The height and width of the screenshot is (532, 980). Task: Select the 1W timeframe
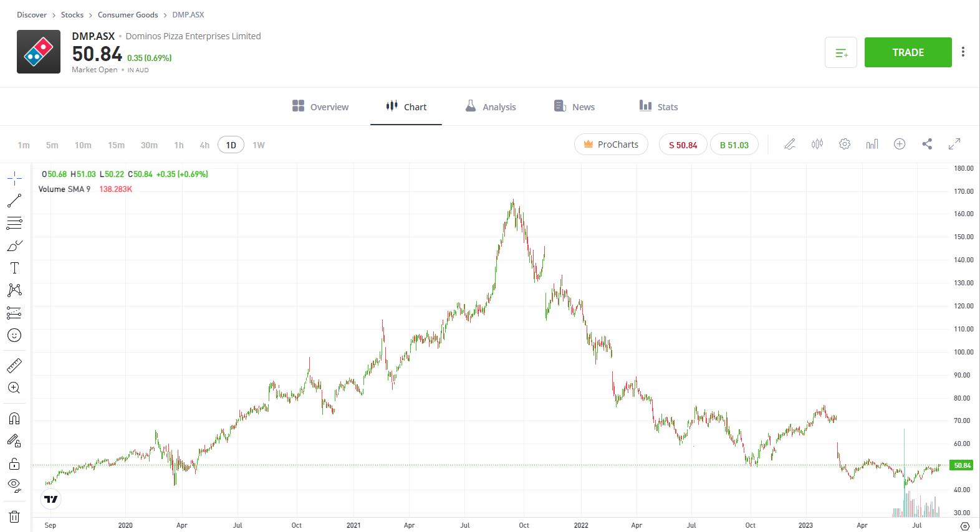point(259,145)
